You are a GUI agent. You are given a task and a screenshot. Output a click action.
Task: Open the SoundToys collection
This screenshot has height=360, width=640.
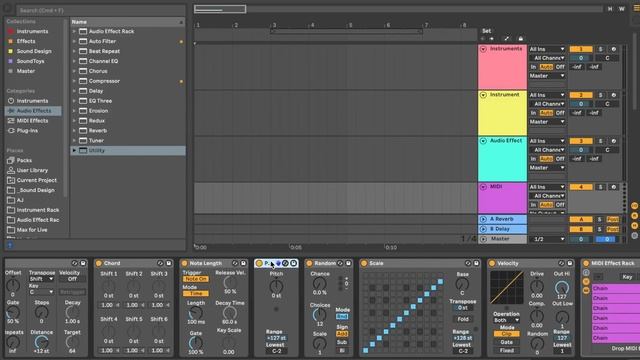tap(30, 61)
